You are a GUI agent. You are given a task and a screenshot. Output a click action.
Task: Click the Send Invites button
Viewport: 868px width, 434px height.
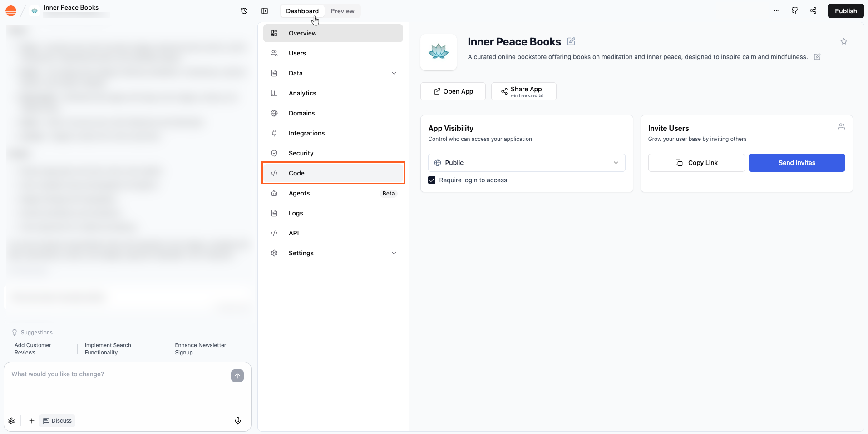click(x=796, y=162)
